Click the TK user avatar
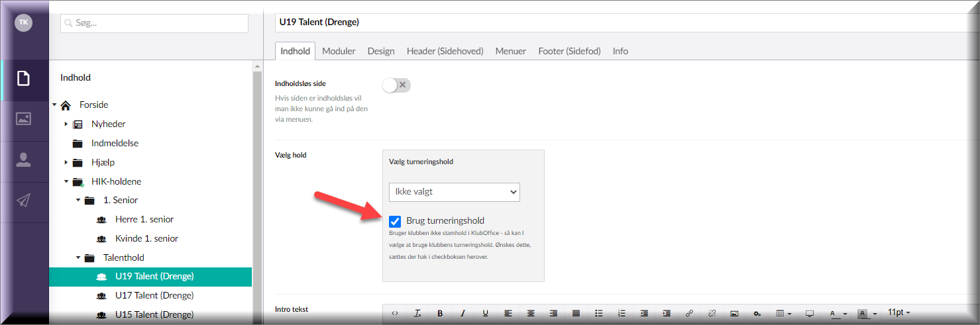This screenshot has width=980, height=325. [23, 23]
